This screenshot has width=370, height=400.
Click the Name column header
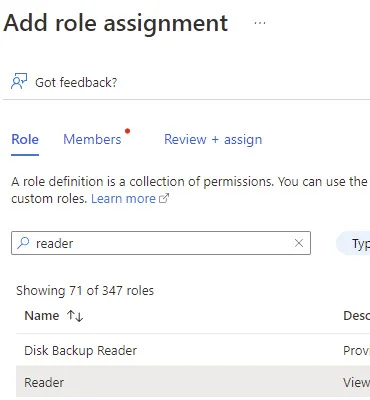[42, 315]
